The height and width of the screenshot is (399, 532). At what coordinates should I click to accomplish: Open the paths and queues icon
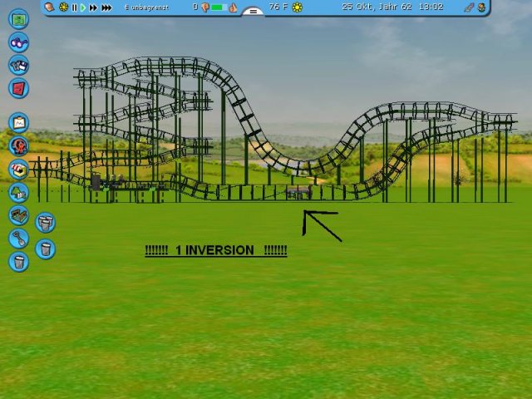click(x=18, y=215)
